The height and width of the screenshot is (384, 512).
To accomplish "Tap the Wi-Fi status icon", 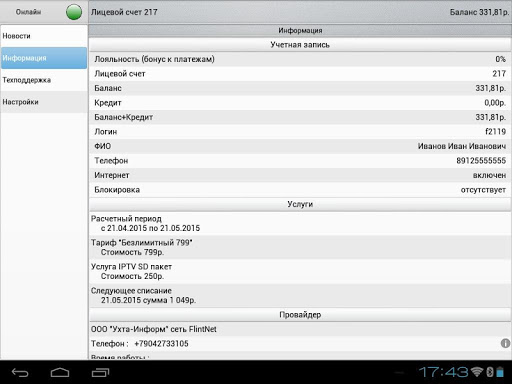I will coord(477,372).
